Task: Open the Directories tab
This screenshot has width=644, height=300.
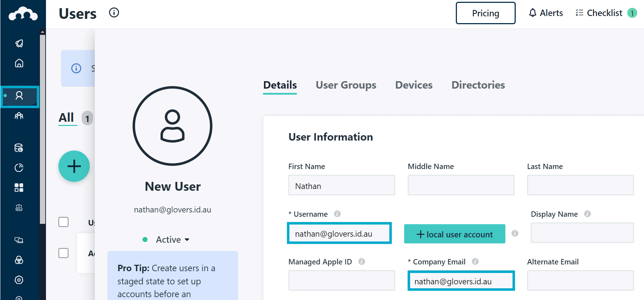Action: pyautogui.click(x=478, y=85)
